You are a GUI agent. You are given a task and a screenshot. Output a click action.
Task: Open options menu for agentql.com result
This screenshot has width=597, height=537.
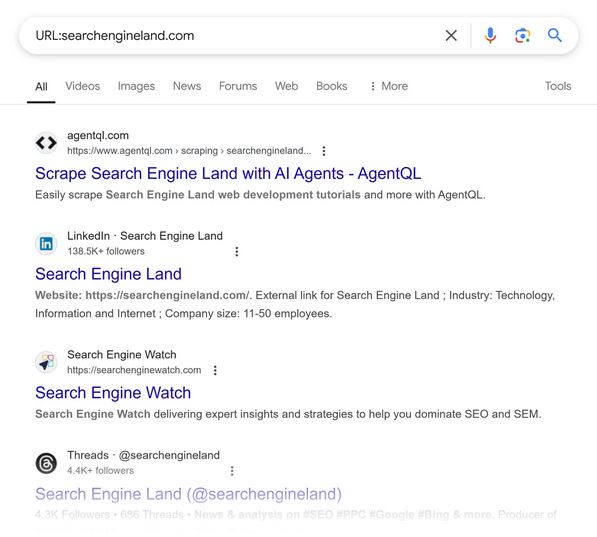tap(324, 151)
